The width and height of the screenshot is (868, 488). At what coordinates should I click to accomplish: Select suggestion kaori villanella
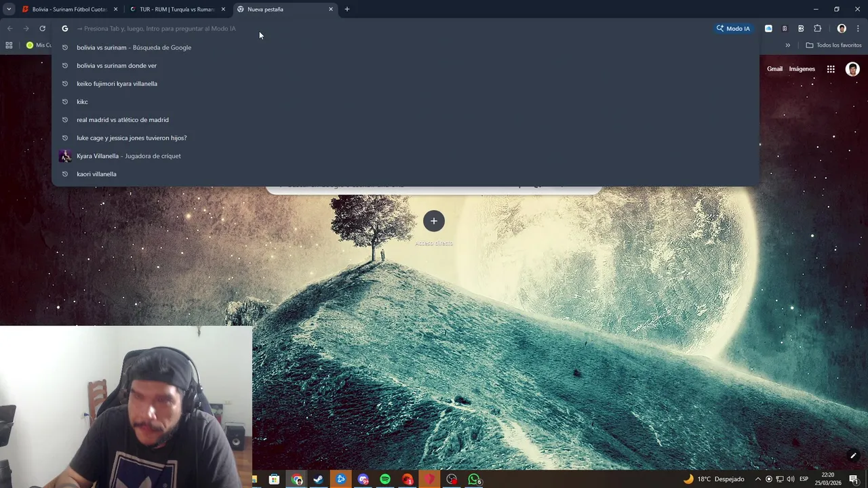point(406,174)
